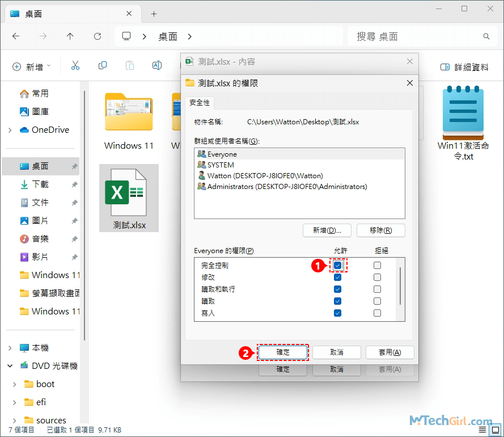Click the Up arrow navigation icon
The height and width of the screenshot is (437, 504).
pyautogui.click(x=70, y=36)
